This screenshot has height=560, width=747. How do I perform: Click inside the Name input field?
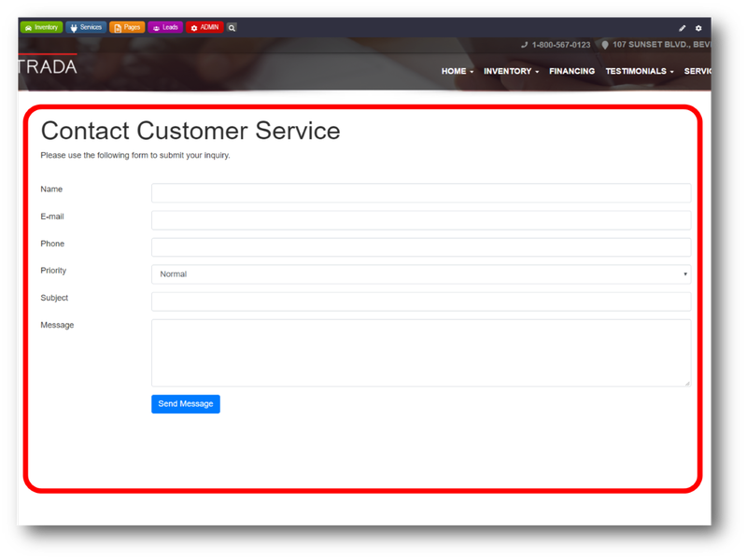pos(421,193)
